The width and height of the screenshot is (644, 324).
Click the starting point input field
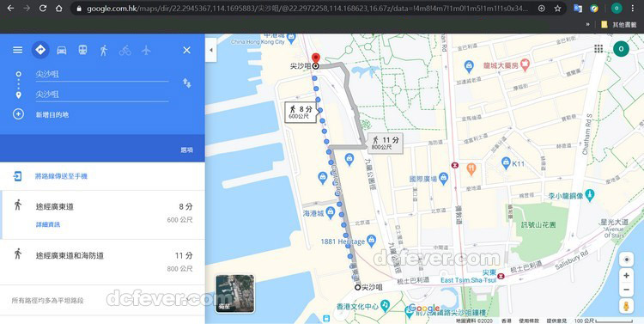[x=102, y=75]
